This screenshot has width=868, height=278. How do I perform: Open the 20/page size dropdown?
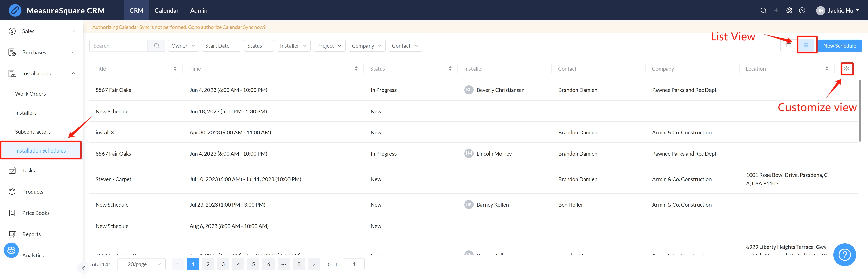(141, 264)
